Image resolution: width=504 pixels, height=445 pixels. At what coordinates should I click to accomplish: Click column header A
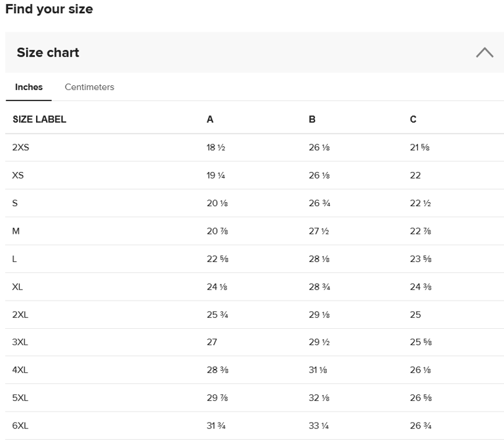point(210,119)
